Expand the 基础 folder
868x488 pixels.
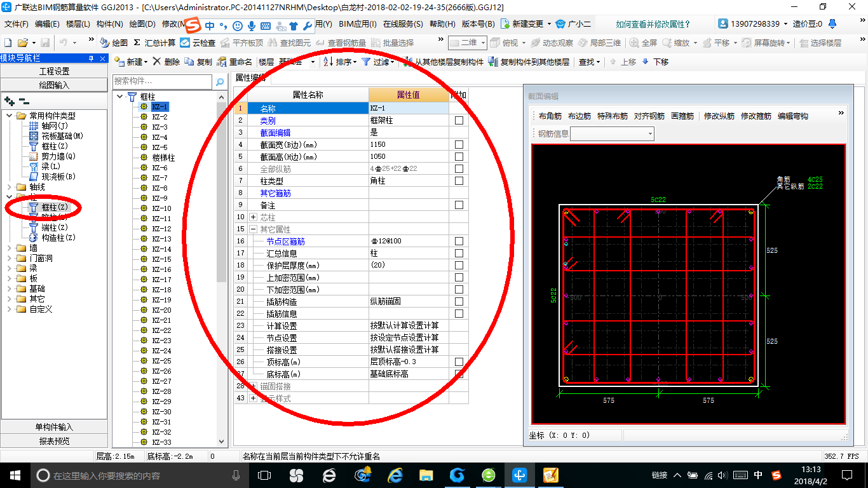[x=10, y=288]
